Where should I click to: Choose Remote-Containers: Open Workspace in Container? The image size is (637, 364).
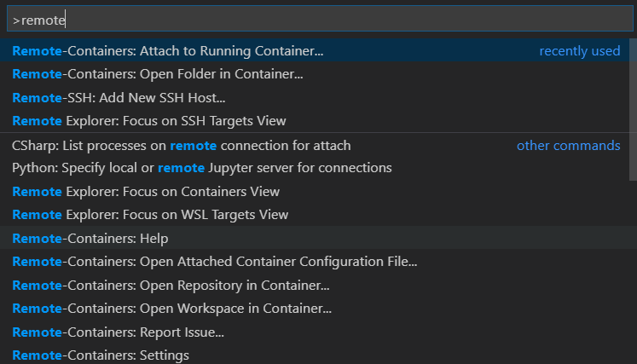pos(172,309)
